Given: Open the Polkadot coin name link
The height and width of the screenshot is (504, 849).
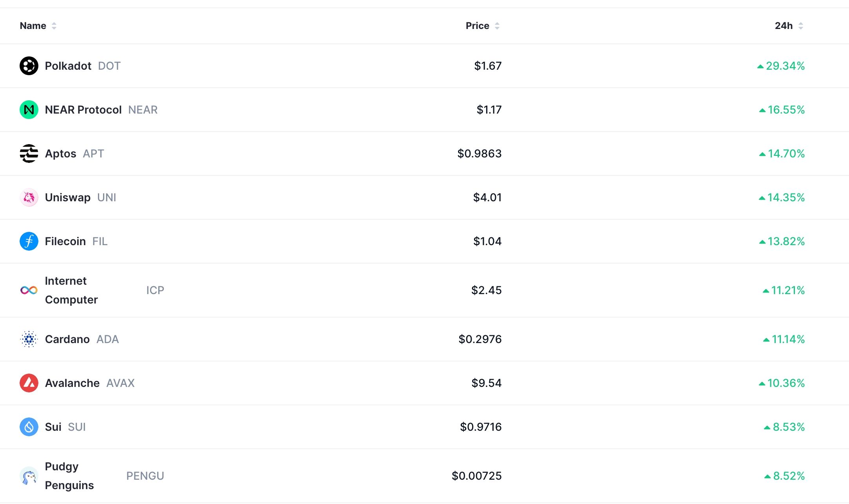Looking at the screenshot, I should click(68, 66).
